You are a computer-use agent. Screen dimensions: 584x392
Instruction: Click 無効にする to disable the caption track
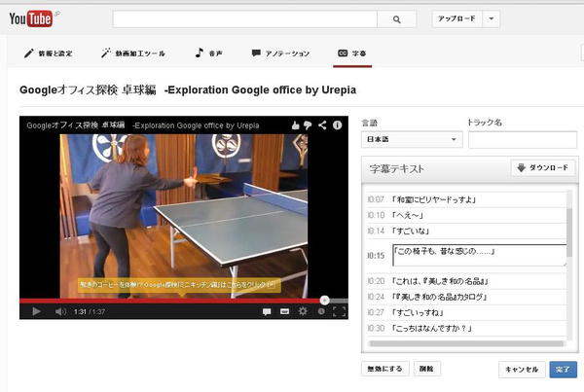tap(383, 369)
